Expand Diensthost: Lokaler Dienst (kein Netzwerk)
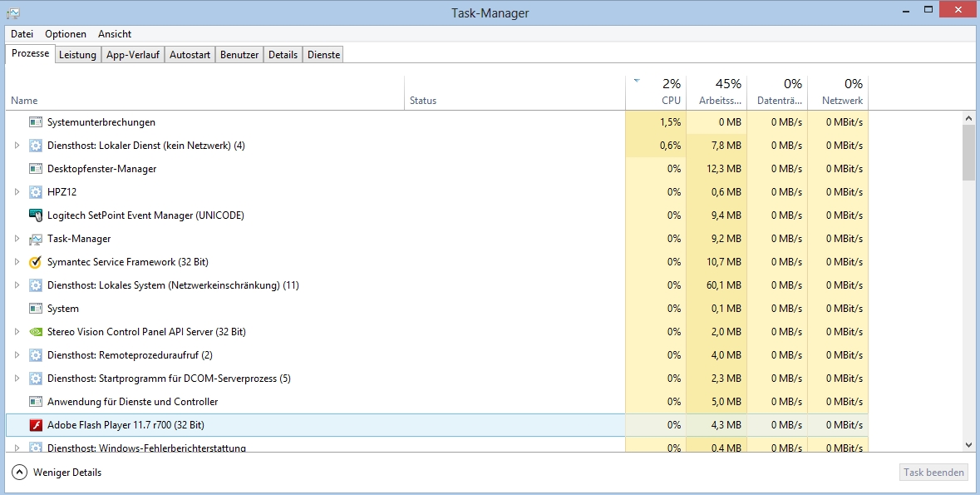The width and height of the screenshot is (980, 495). pos(17,146)
